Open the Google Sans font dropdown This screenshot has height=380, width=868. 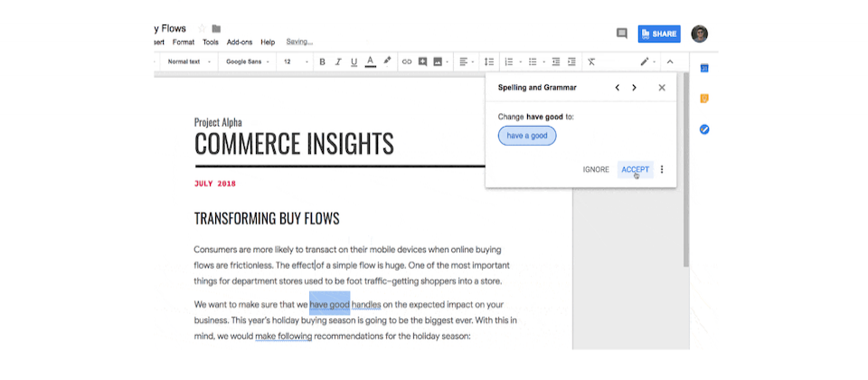click(248, 62)
